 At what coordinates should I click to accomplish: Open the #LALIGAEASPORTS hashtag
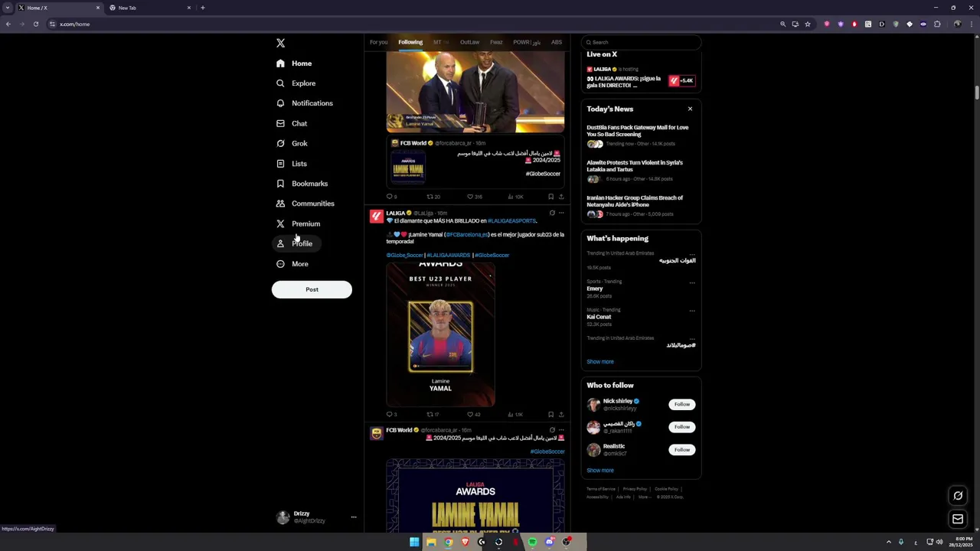point(511,220)
